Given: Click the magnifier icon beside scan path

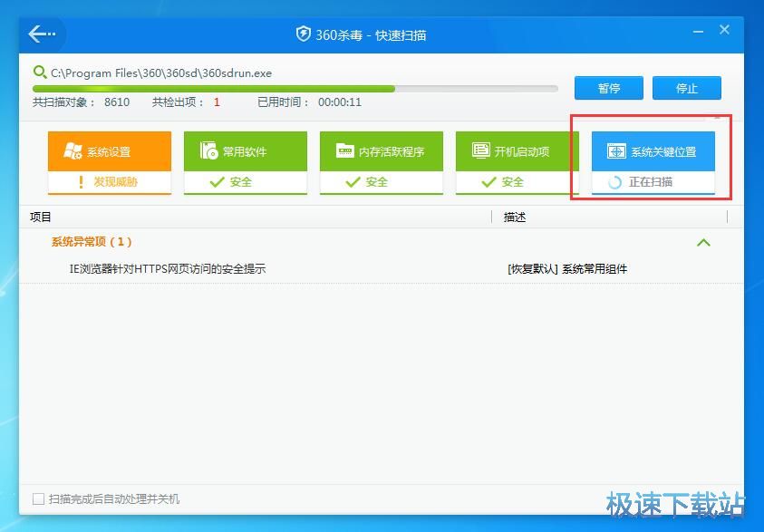Looking at the screenshot, I should 40,73.
